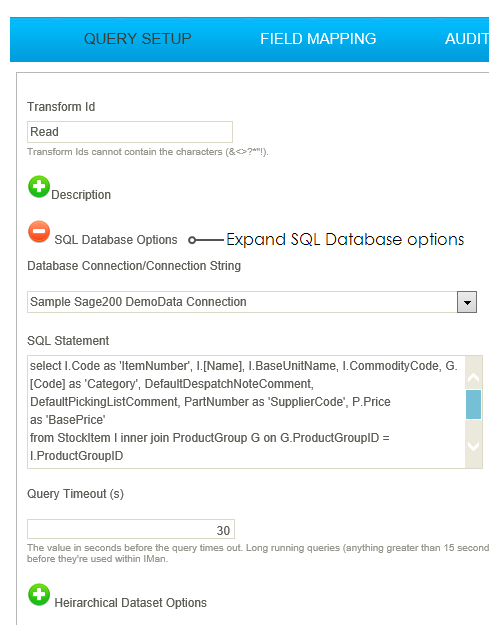
Task: Click the Heirarchical Dataset Options label
Action: coord(130,603)
